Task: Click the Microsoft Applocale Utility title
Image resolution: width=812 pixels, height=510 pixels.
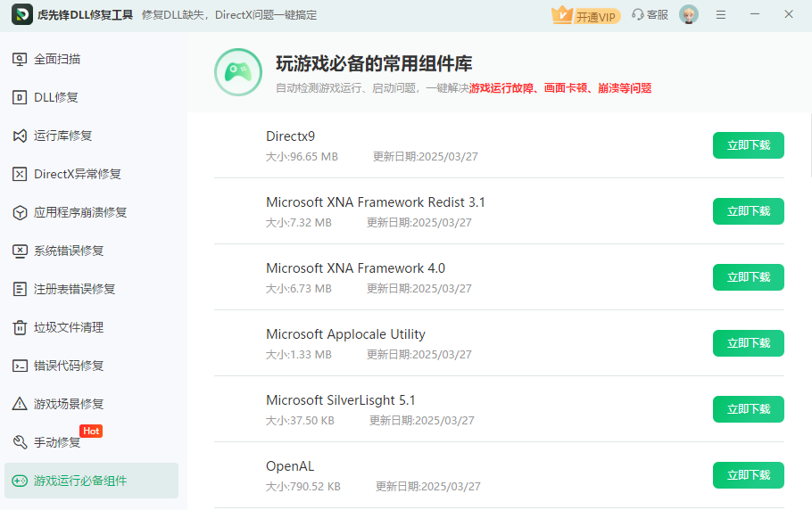Action: coord(345,334)
